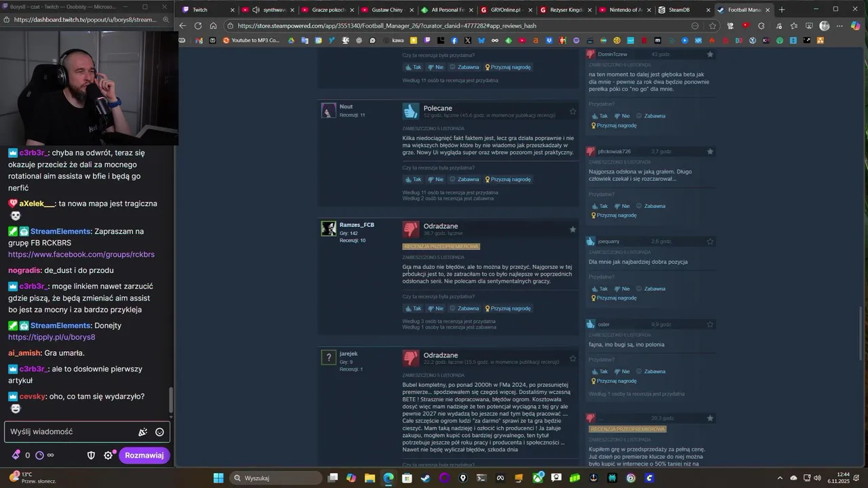
Task: Open the pfrckowiak726 profile link
Action: (614, 152)
